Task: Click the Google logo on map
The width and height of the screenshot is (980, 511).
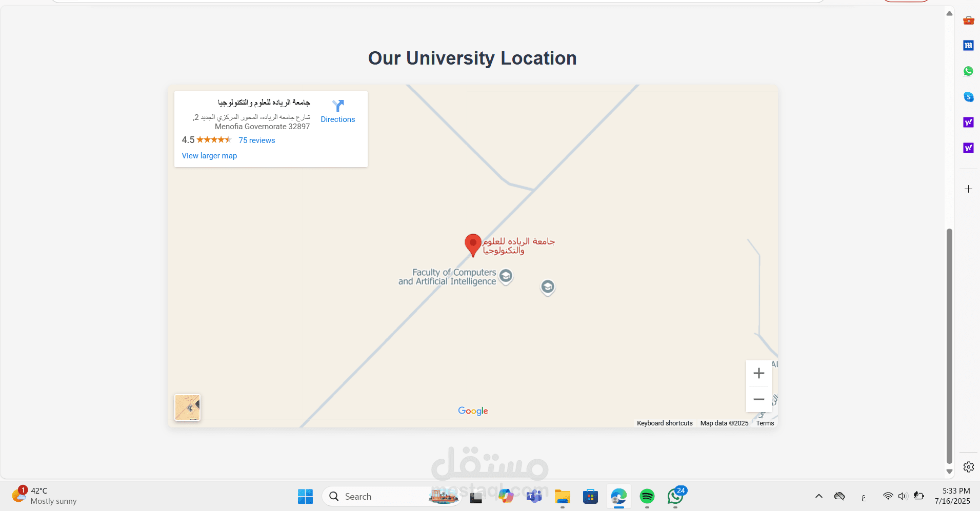Action: pos(473,411)
